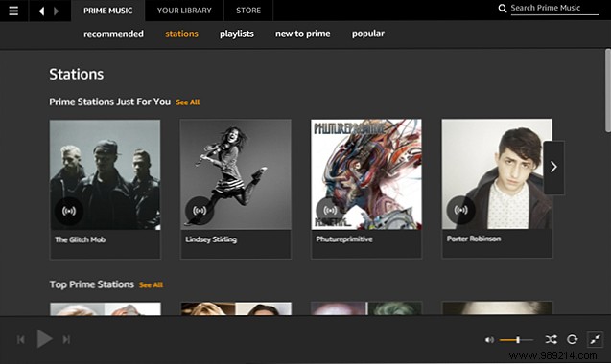Image resolution: width=611 pixels, height=364 pixels.
Task: See All Top Prime Stations
Action: point(152,284)
